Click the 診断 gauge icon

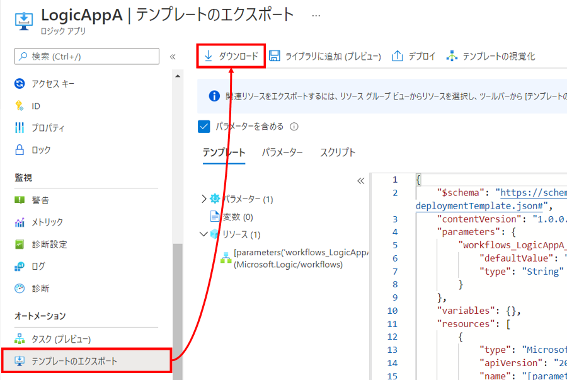20,288
